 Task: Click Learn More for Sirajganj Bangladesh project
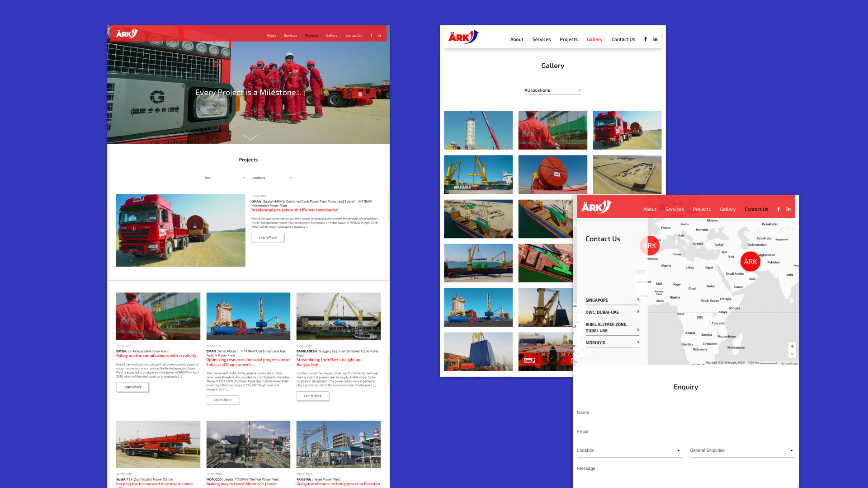click(x=313, y=396)
